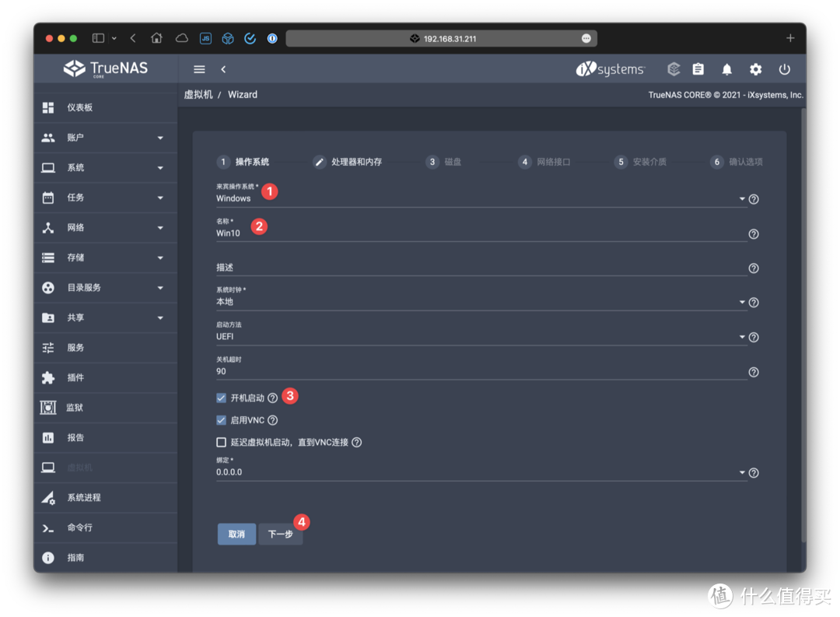Image resolution: width=840 pixels, height=617 pixels.
Task: Expand the 目录服务 sidebar menu
Action: (x=106, y=288)
